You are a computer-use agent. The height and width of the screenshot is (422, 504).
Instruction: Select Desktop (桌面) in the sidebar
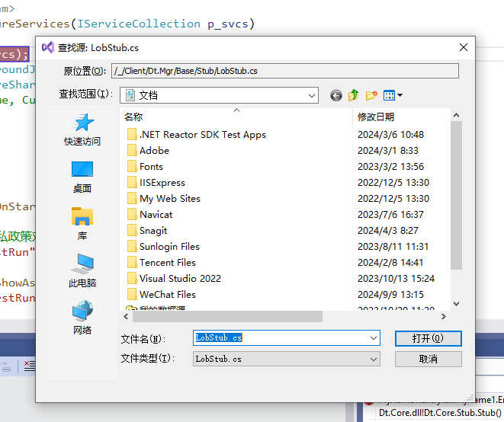click(x=82, y=177)
